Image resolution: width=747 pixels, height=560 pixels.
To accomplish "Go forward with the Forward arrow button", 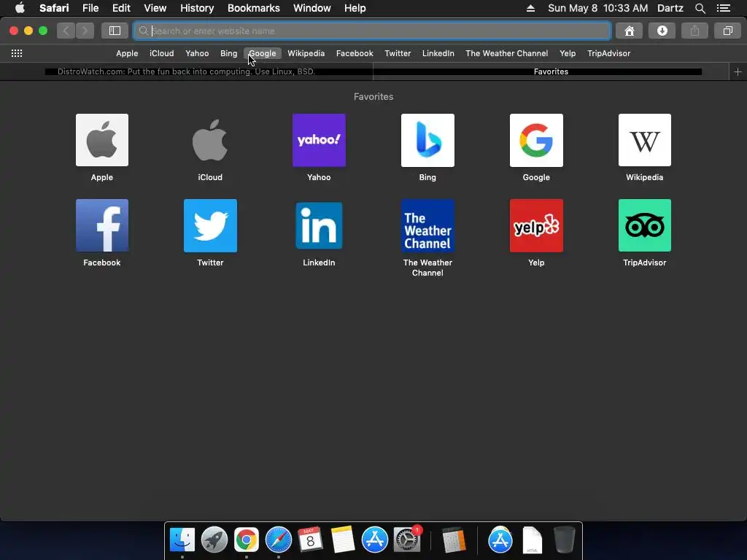I will (x=85, y=31).
